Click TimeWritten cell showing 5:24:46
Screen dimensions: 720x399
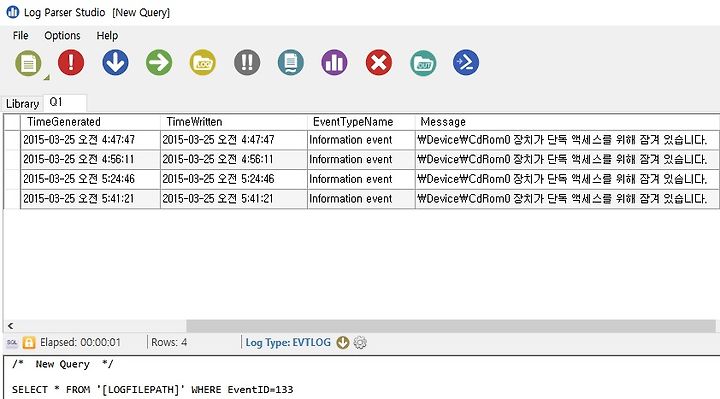[x=233, y=180]
